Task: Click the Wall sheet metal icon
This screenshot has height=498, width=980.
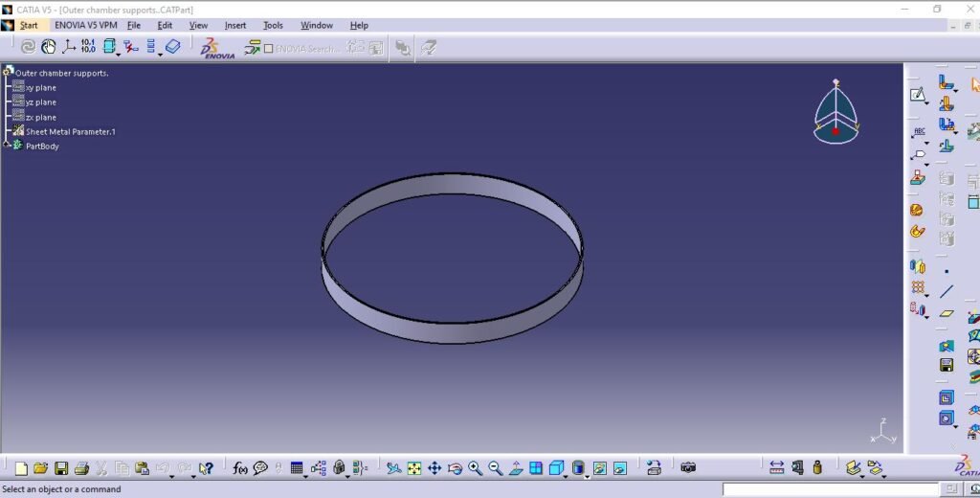Action: (x=946, y=82)
